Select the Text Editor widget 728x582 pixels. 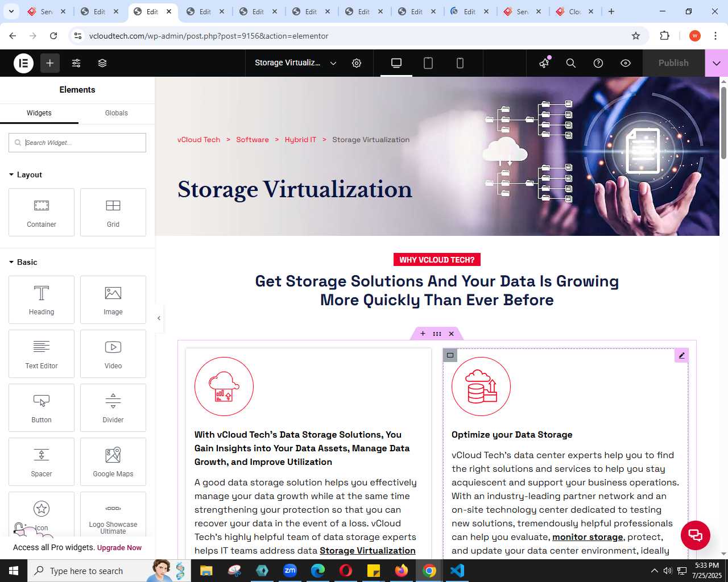(42, 354)
